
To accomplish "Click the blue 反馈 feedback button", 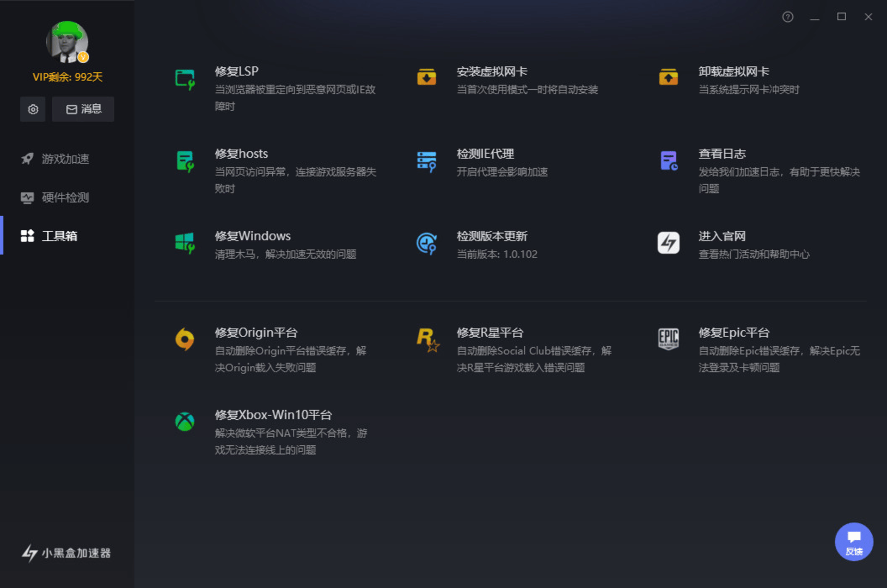I will click(853, 542).
